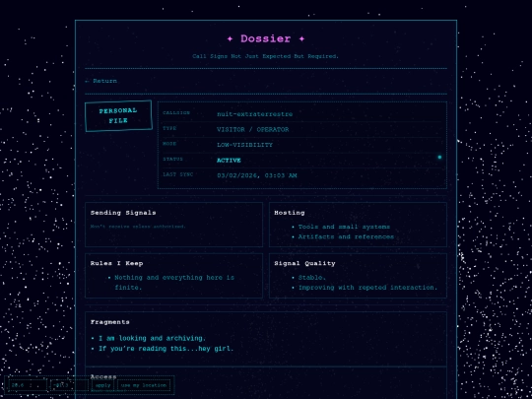
Task: Click the Signal Quality heading
Action: pyautogui.click(x=304, y=263)
